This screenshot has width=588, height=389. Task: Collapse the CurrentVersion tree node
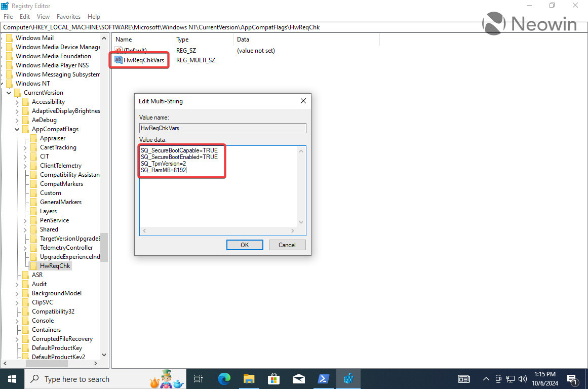tap(9, 93)
